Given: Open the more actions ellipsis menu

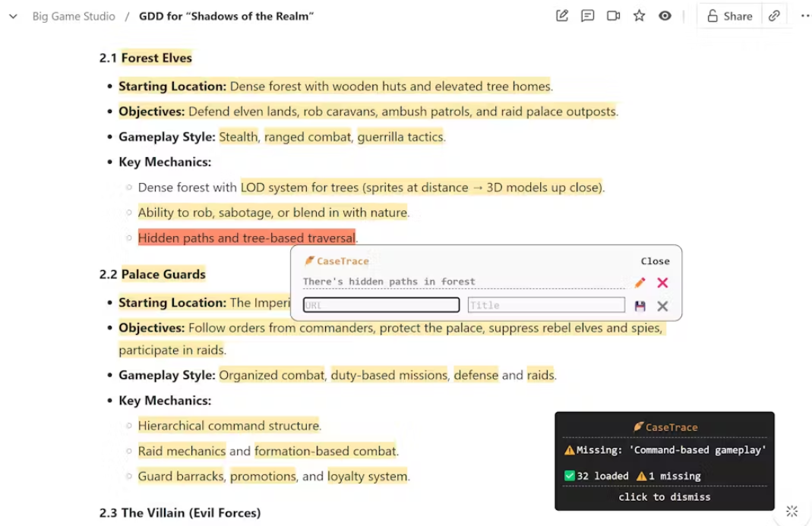Looking at the screenshot, I should (805, 16).
